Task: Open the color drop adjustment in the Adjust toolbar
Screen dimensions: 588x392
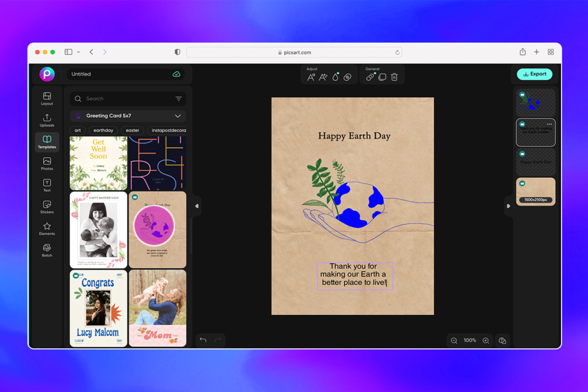Action: [335, 76]
